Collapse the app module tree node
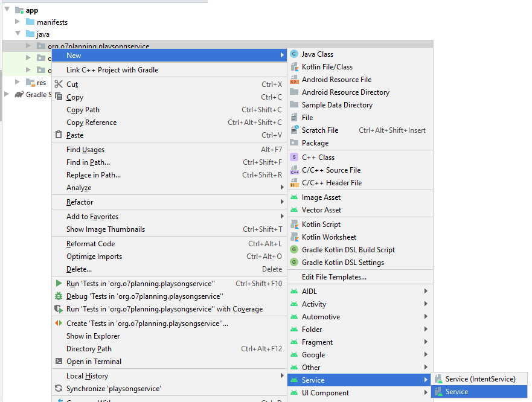The image size is (532, 402). 7,10
